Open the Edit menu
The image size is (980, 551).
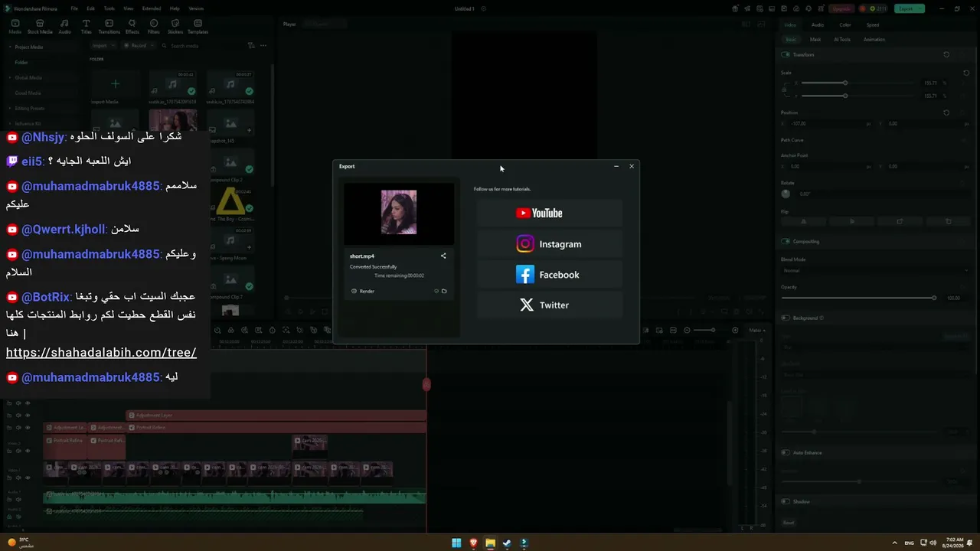click(90, 8)
